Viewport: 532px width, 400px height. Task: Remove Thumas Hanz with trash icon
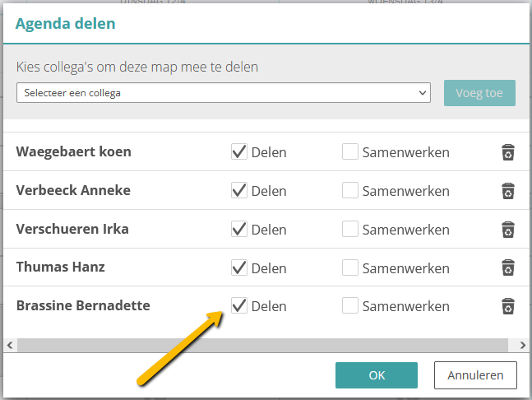508,267
